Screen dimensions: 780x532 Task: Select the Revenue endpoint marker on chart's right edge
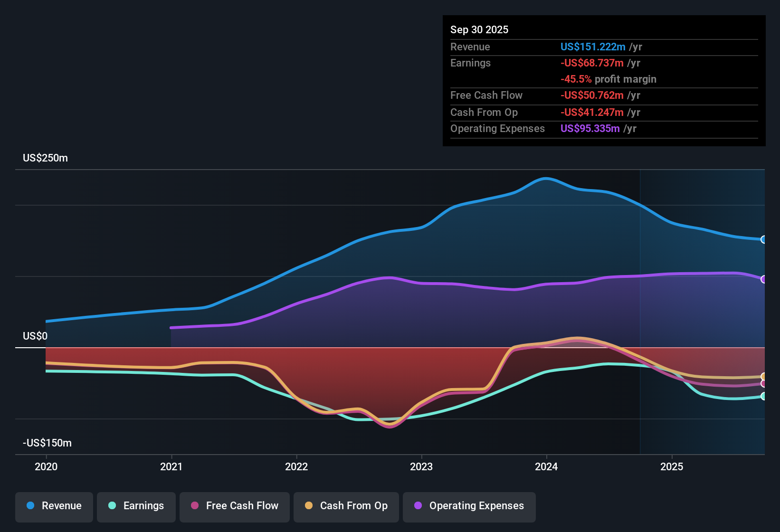764,239
